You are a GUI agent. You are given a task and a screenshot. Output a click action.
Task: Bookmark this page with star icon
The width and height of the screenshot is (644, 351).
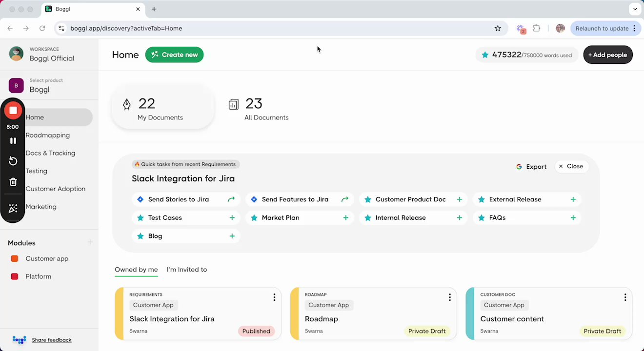498,28
